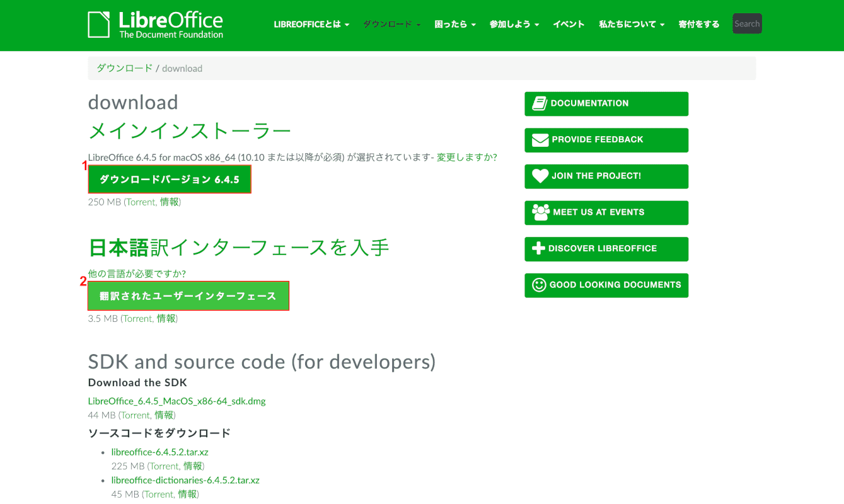Open Torrent link for 3.5 MB language pack
This screenshot has height=504, width=844.
138,319
